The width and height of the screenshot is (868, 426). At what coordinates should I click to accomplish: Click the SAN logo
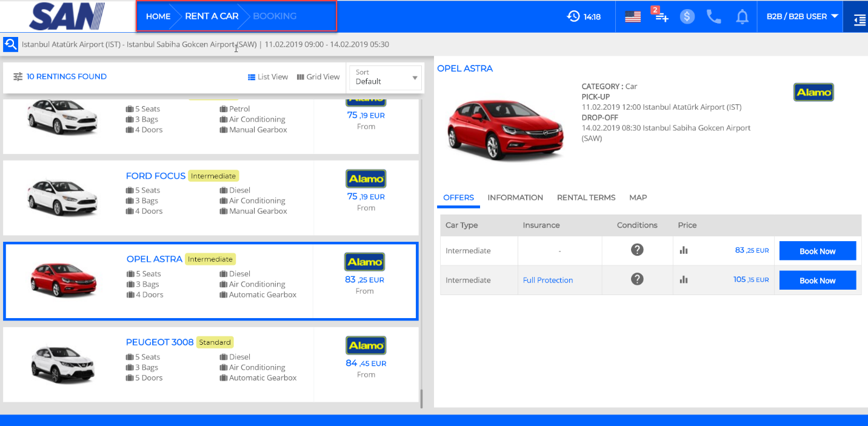pyautogui.click(x=67, y=16)
